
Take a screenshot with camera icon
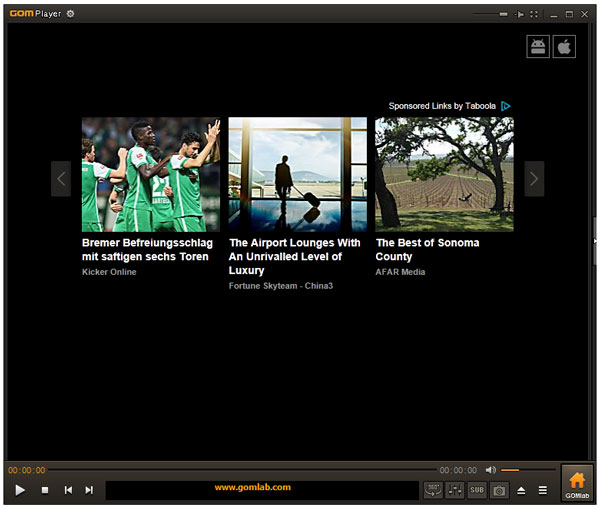pos(498,490)
